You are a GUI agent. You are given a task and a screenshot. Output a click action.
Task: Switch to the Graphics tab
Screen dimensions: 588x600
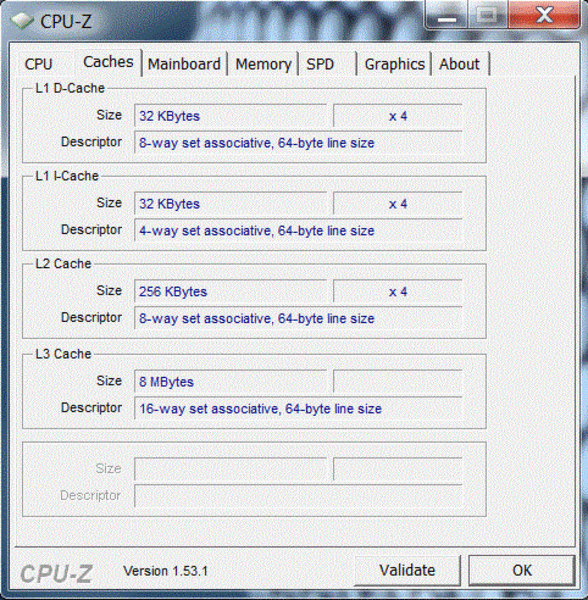point(394,64)
